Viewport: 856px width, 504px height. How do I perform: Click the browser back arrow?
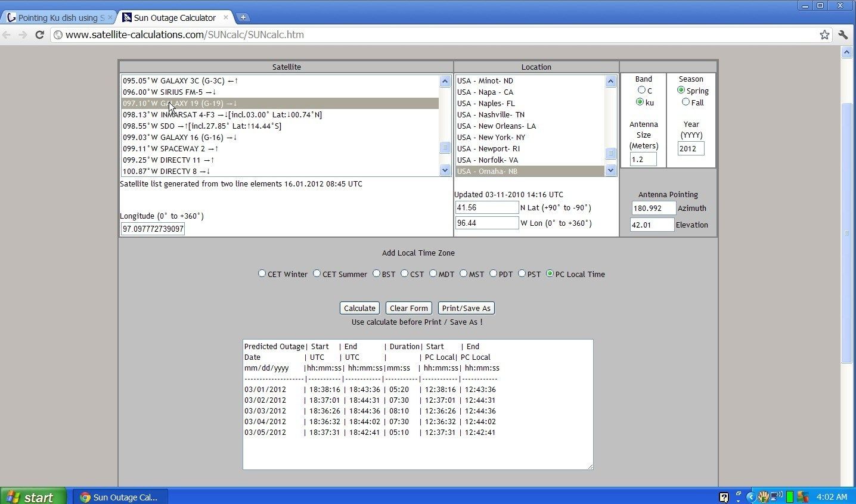click(x=7, y=35)
